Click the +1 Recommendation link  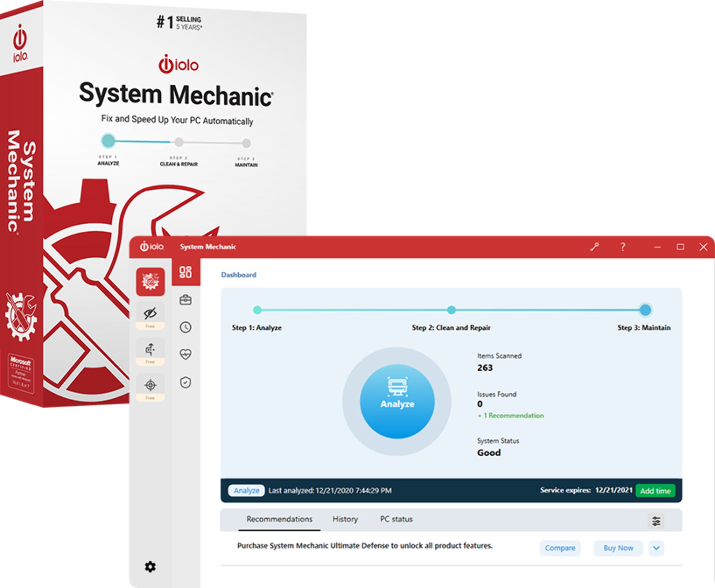point(511,416)
